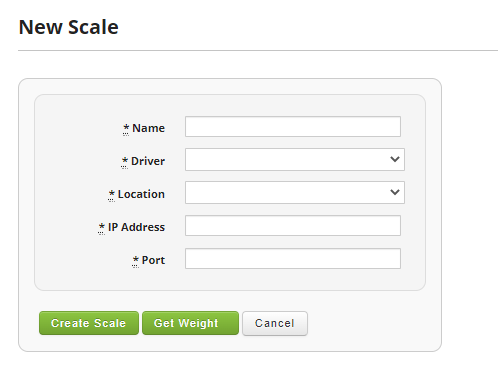Click the required asterisk beside Port
Image resolution: width=498 pixels, height=379 pixels.
click(135, 260)
